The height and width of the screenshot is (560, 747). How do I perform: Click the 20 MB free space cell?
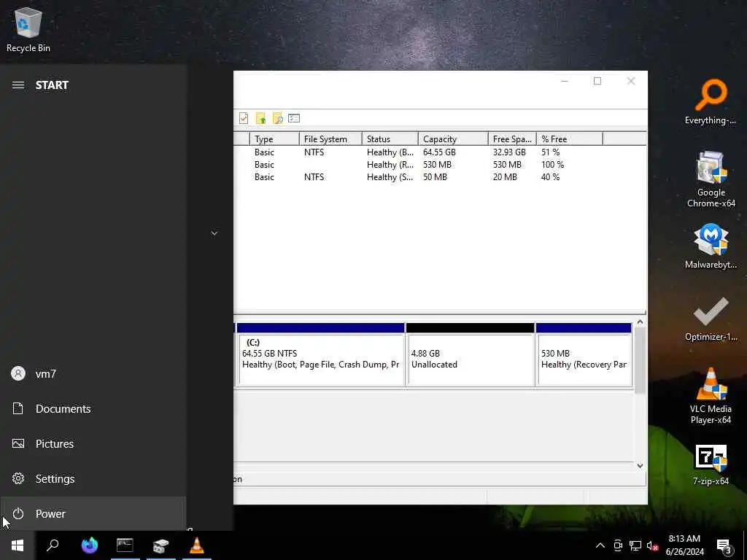tap(505, 177)
